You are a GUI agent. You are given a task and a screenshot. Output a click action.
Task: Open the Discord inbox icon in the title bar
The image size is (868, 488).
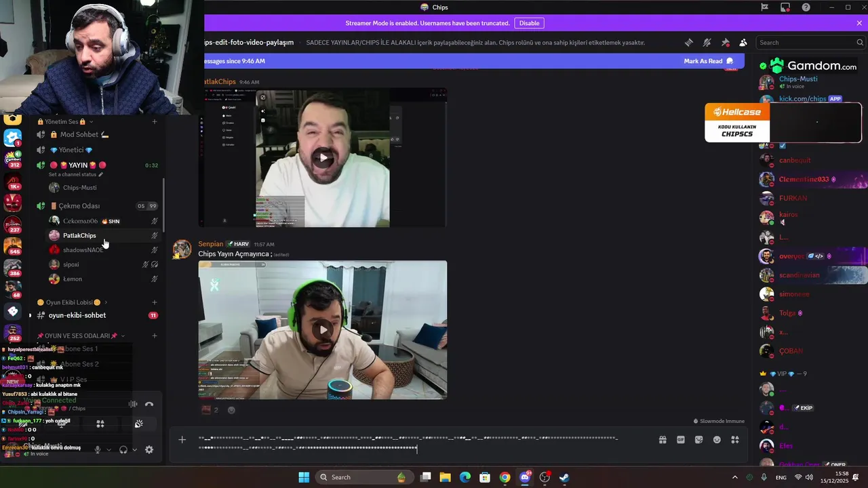(x=785, y=7)
